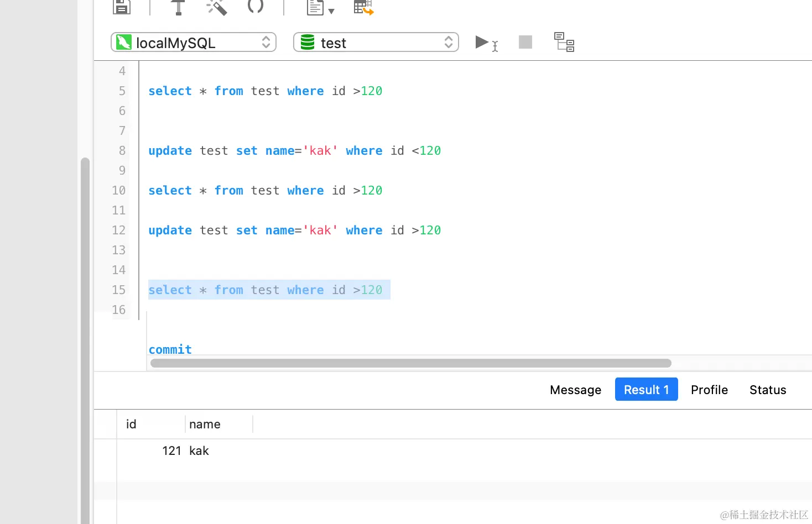Click the green test database icon
Screen dimensions: 812x524
[x=308, y=42]
